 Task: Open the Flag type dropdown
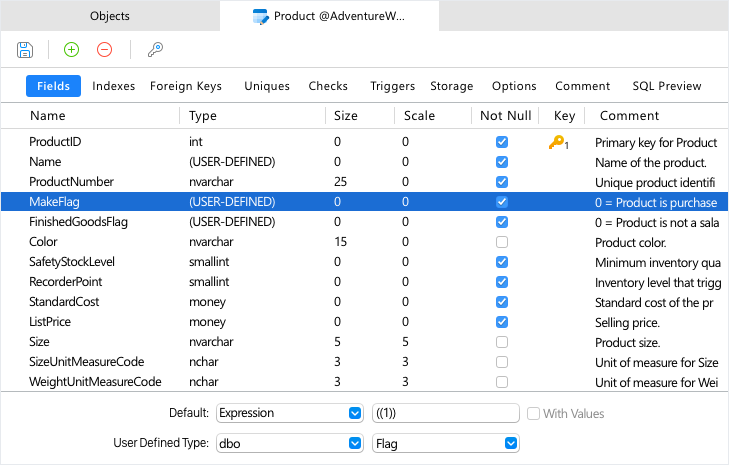click(x=510, y=443)
